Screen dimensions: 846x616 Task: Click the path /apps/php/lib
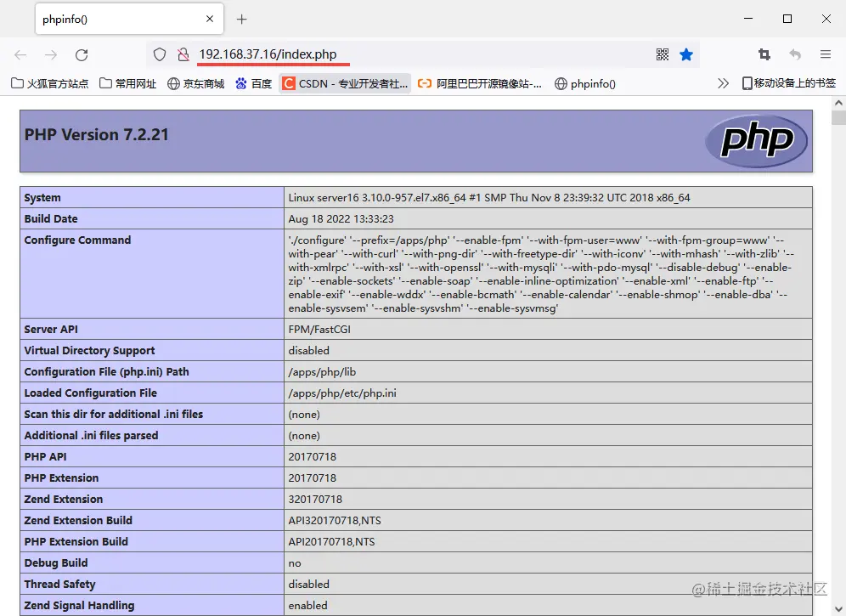pyautogui.click(x=322, y=372)
